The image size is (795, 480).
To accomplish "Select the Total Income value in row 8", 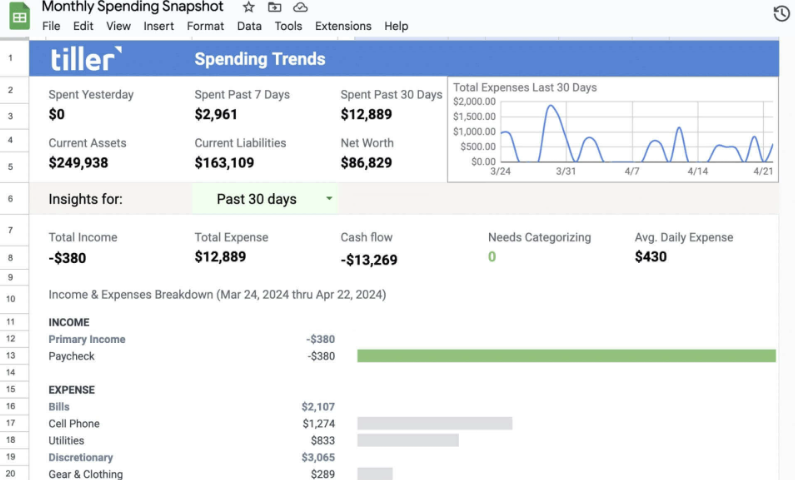I will [67, 258].
